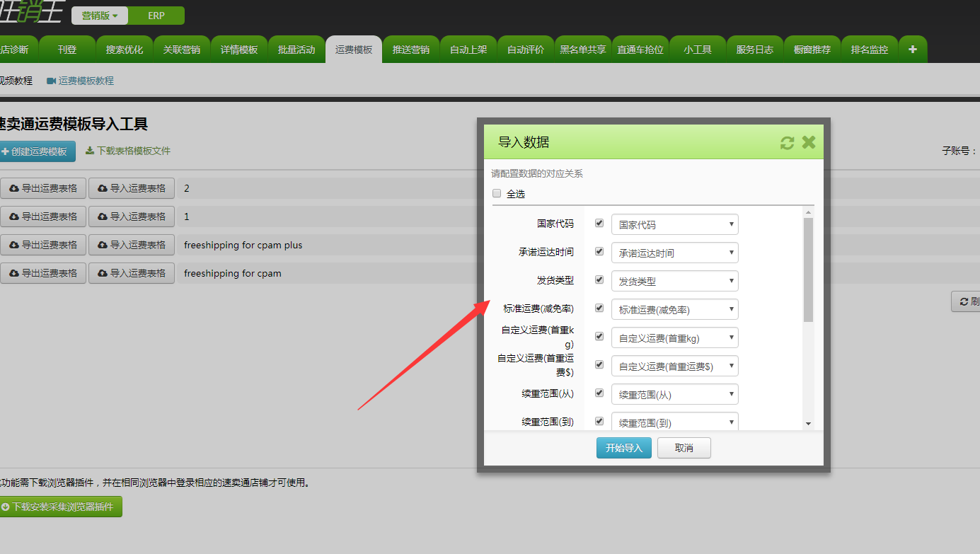Expand the 营销版 version dropdown
This screenshot has width=980, height=554.
[x=99, y=16]
